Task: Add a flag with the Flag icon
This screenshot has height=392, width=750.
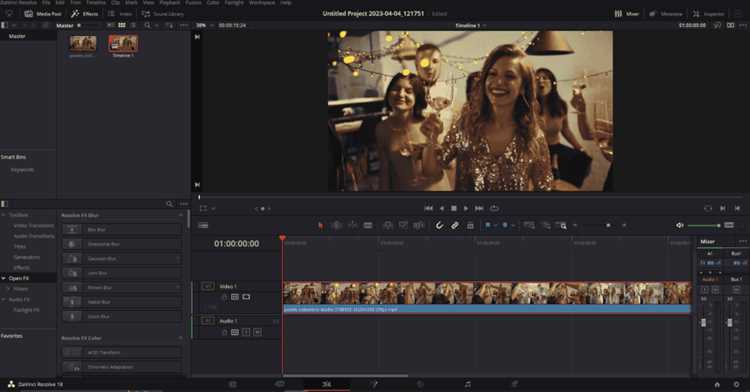Action: pyautogui.click(x=487, y=225)
